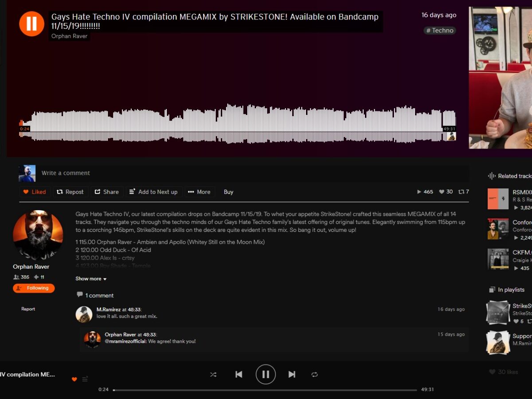
Task: Like the track via player bar heart
Action: coord(74,379)
